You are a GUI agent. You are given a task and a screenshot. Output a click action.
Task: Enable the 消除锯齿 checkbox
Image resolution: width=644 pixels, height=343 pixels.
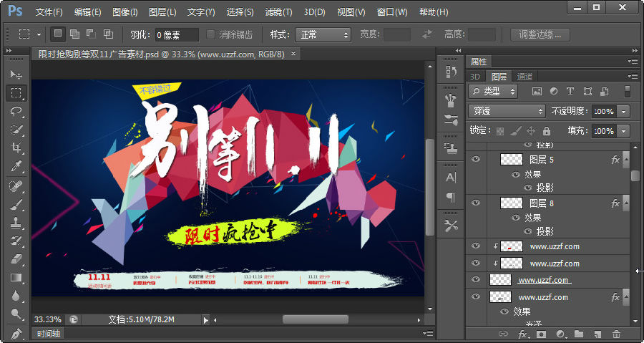point(210,34)
